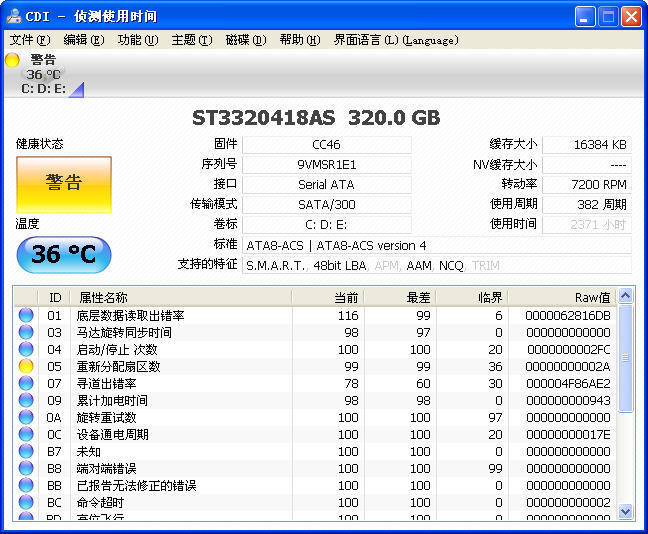Click scrollbar up arrow in SMART list

[626, 296]
